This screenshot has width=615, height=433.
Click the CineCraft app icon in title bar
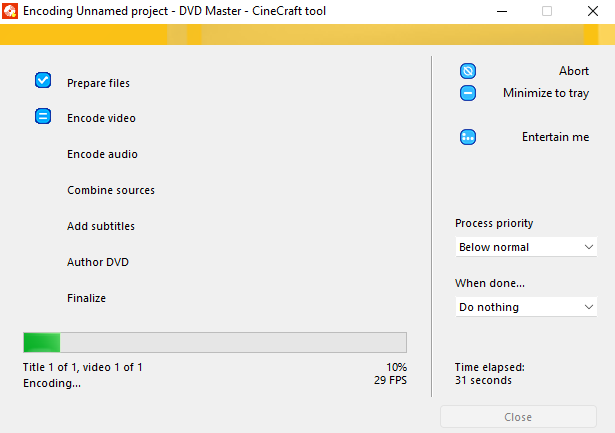[11, 11]
